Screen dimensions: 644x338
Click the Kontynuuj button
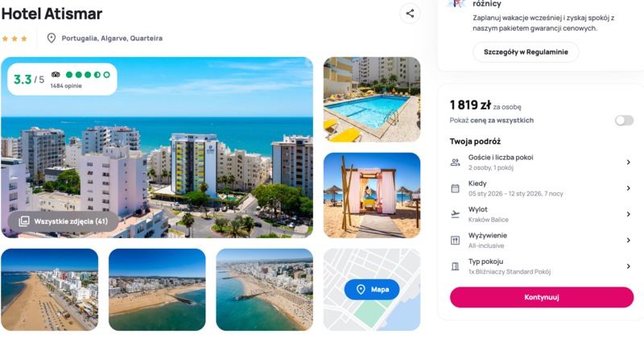tap(542, 297)
